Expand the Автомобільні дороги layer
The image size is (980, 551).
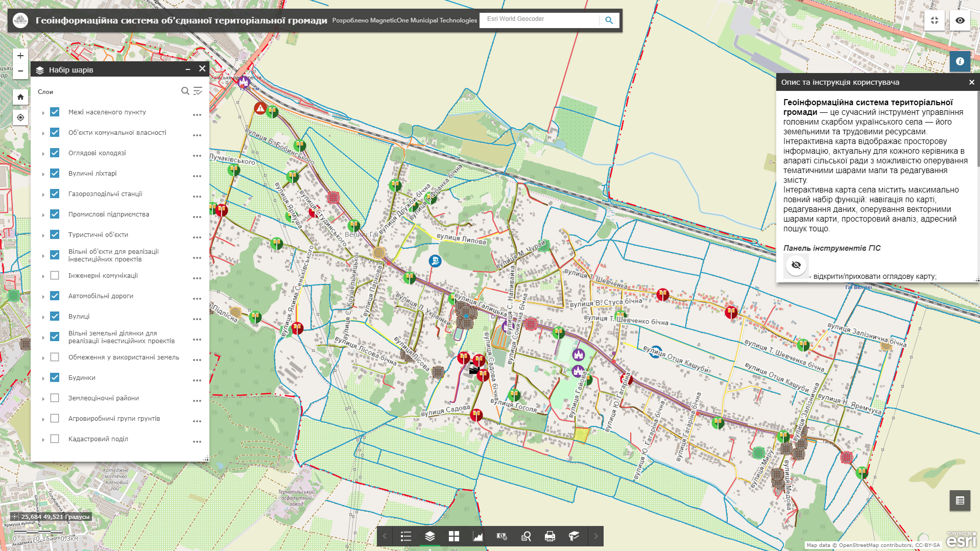43,298
